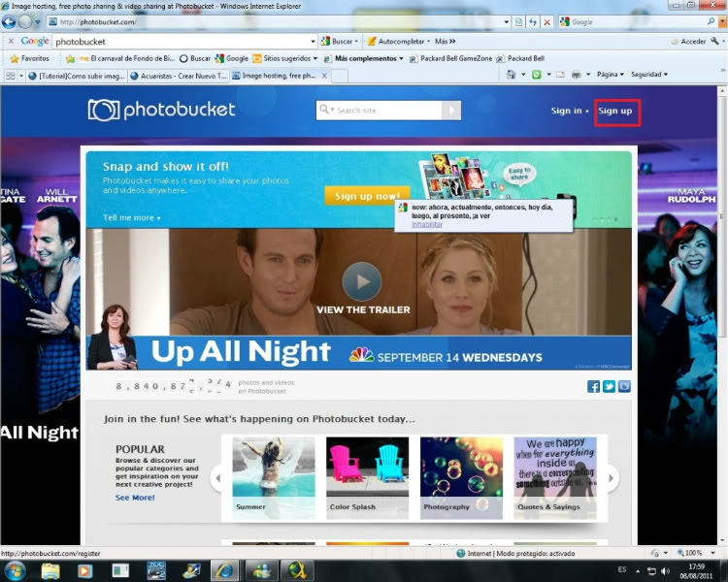Expand the address bar history dropdown
728x582 pixels.
click(506, 21)
